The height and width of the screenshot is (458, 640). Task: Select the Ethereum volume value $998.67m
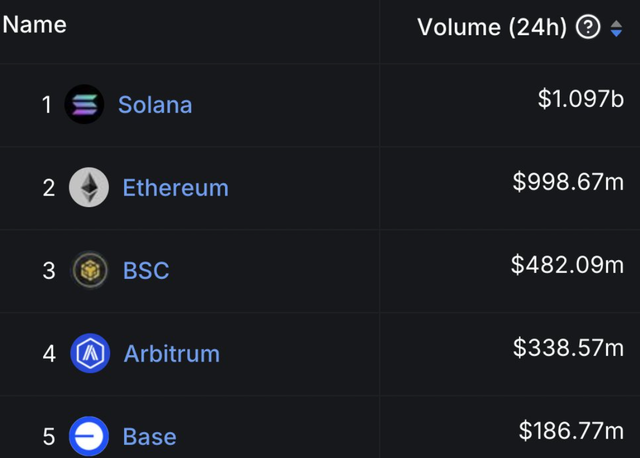click(568, 182)
